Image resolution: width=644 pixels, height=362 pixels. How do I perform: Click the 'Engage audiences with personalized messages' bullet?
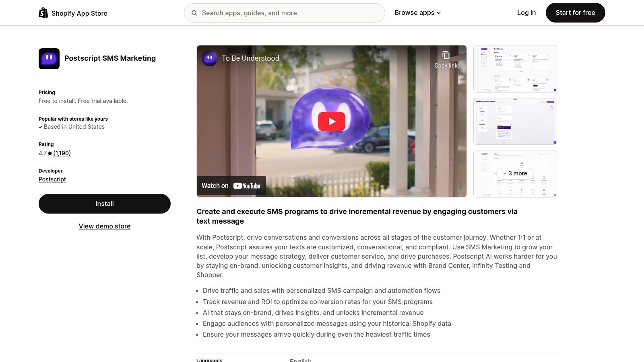click(327, 323)
